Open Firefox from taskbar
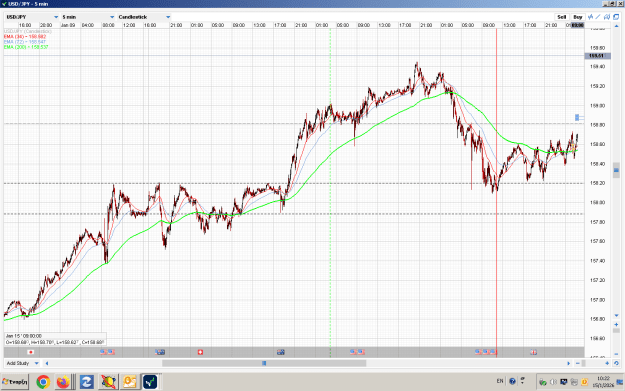Screen dimensions: 625x391 pos(63,382)
